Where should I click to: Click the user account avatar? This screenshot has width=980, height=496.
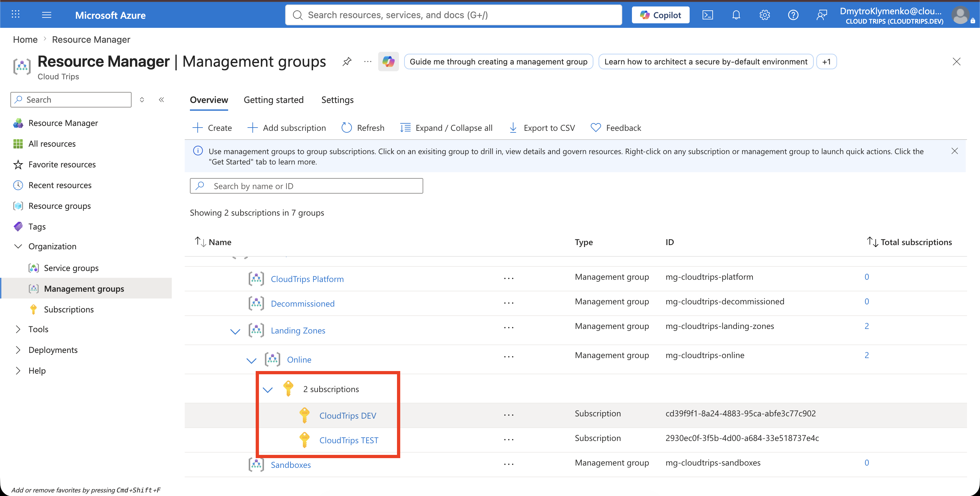960,15
